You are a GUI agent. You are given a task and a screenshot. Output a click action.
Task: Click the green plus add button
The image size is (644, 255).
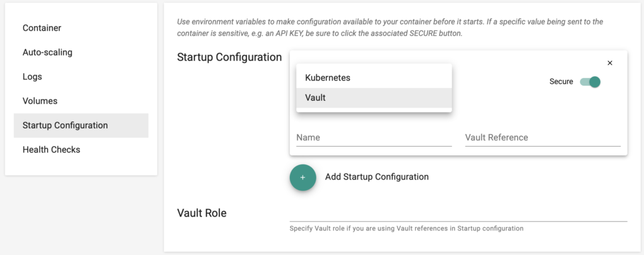[303, 177]
